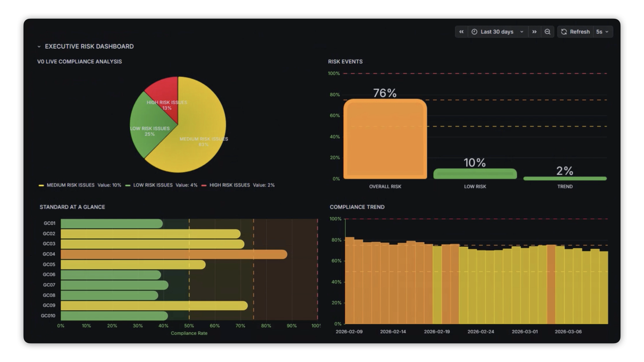Image resolution: width=644 pixels, height=362 pixels.
Task: Open the Last 30 days time range dropdown
Action: tap(497, 32)
